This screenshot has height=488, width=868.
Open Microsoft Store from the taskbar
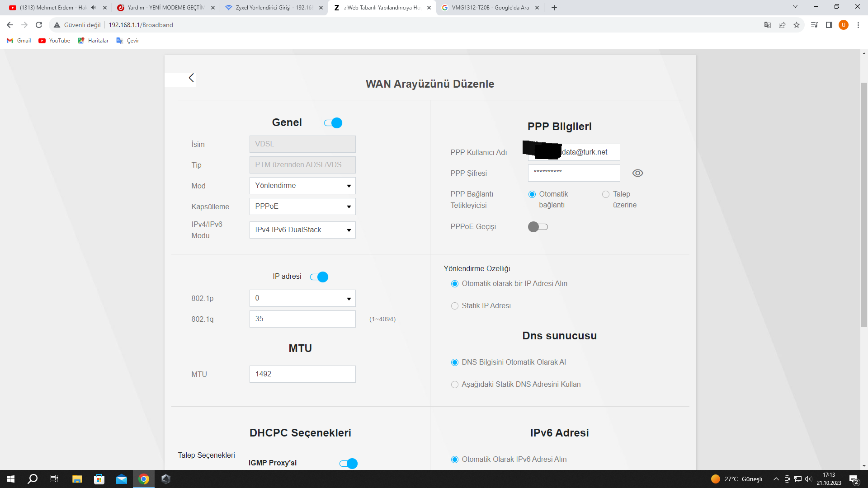(99, 479)
